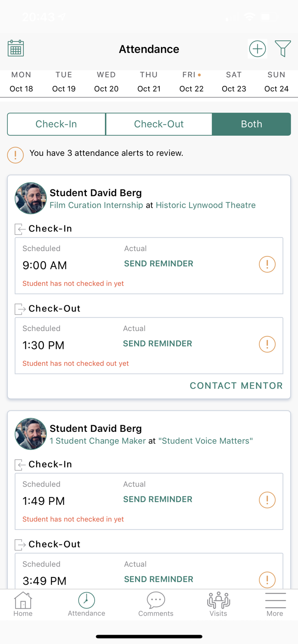Tap CONTACT MENTOR link
298x644 pixels.
click(236, 386)
